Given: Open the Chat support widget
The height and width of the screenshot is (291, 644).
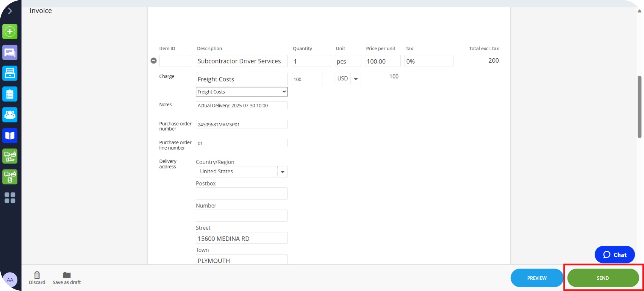Looking at the screenshot, I should 614,255.
